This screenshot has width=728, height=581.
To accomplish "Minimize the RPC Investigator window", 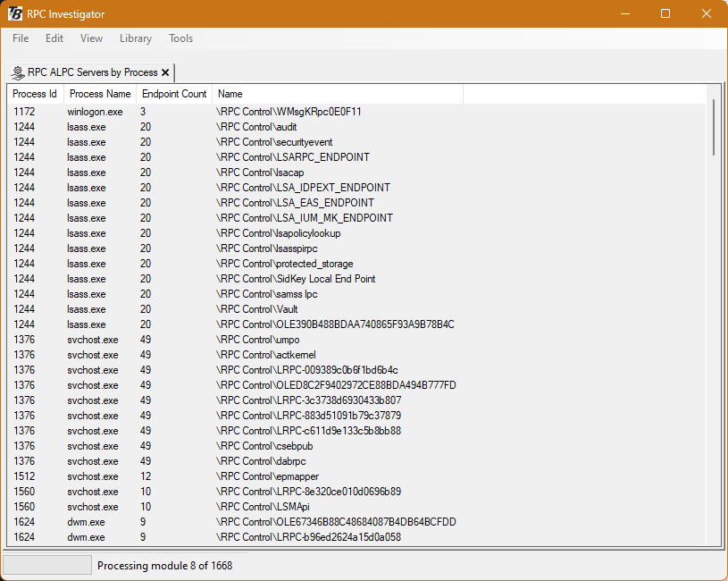I will click(x=625, y=13).
